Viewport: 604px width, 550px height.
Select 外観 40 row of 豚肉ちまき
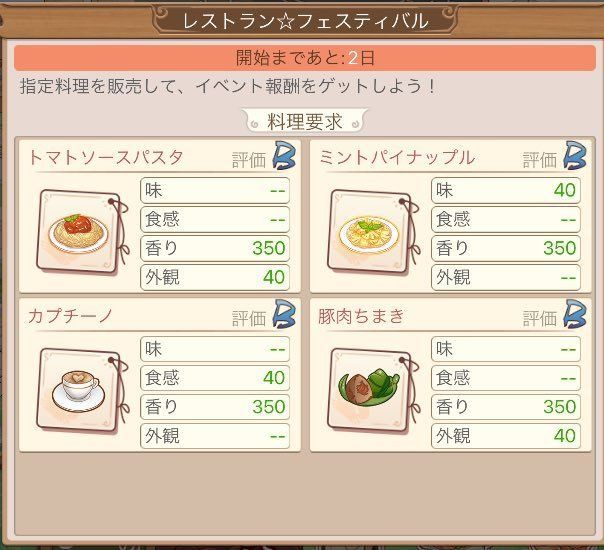pyautogui.click(x=505, y=436)
